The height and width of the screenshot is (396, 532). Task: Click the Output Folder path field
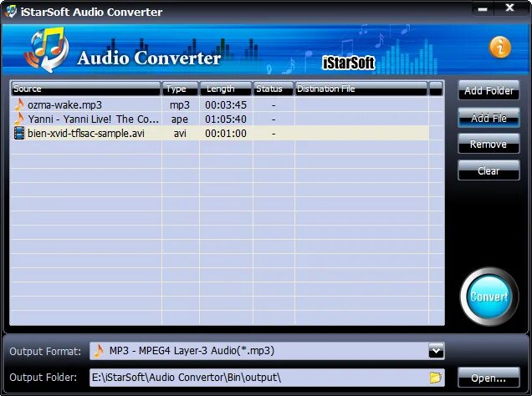coord(267,378)
